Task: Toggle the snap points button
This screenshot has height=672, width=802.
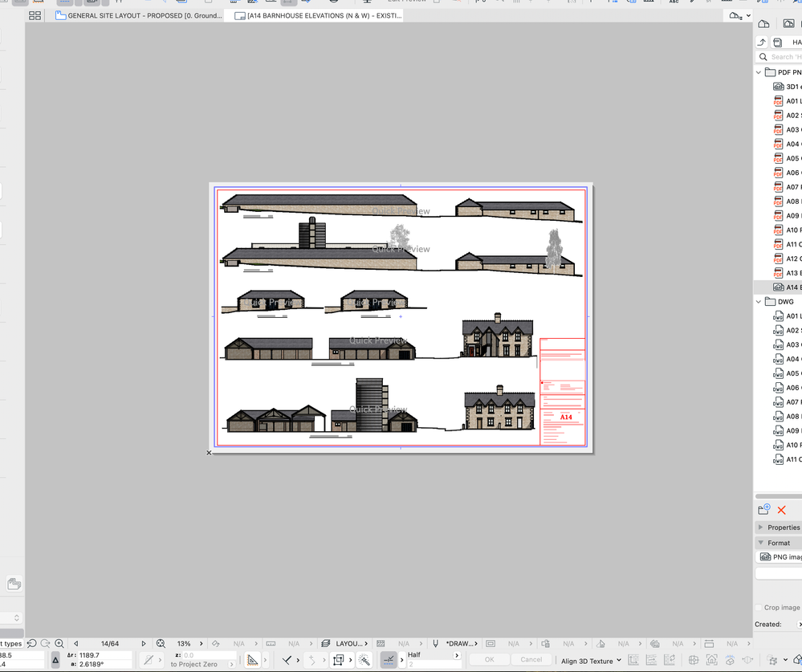Action: (389, 660)
